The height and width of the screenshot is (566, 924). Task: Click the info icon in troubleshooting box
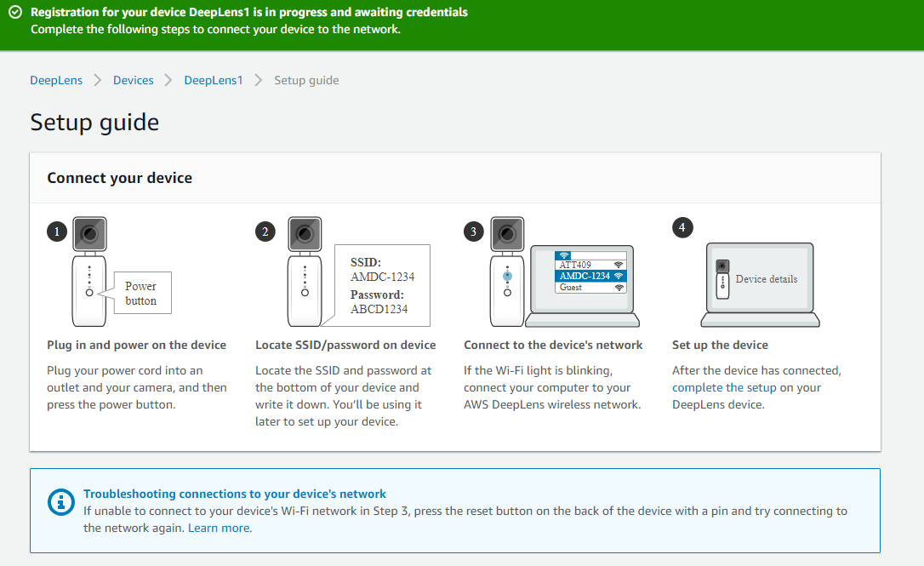(x=60, y=502)
